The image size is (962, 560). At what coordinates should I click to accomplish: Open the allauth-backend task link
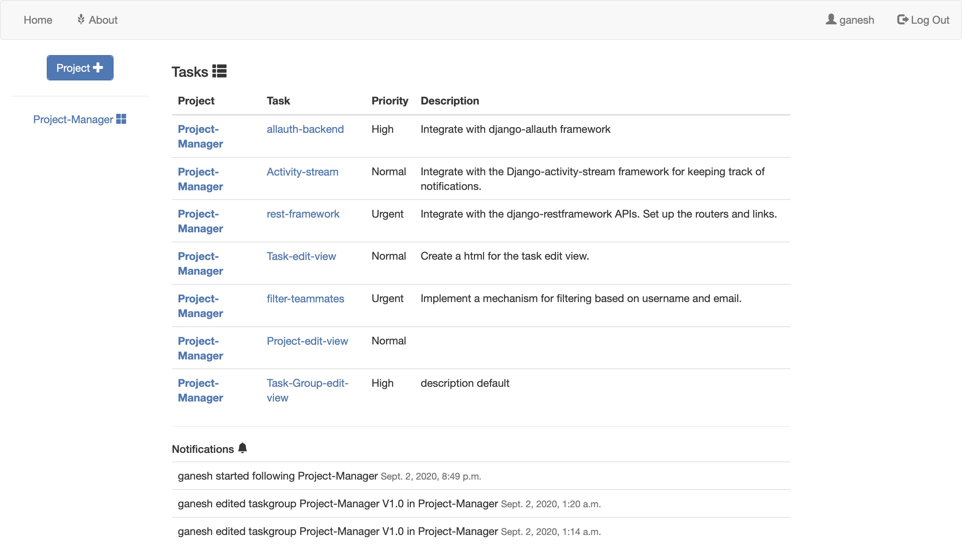pyautogui.click(x=305, y=129)
